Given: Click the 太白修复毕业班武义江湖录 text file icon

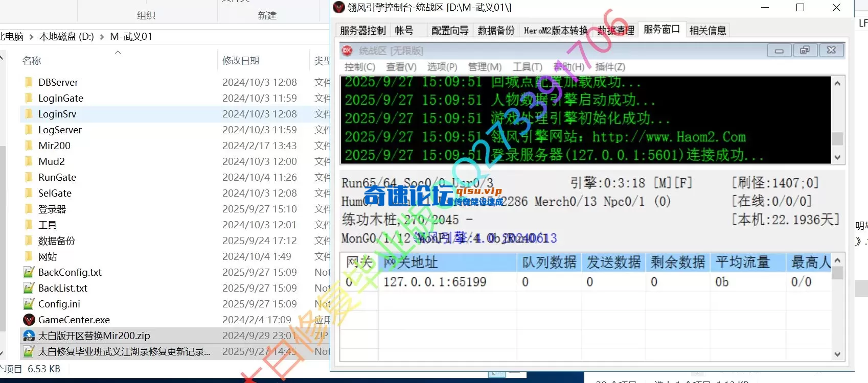Looking at the screenshot, I should [x=29, y=351].
